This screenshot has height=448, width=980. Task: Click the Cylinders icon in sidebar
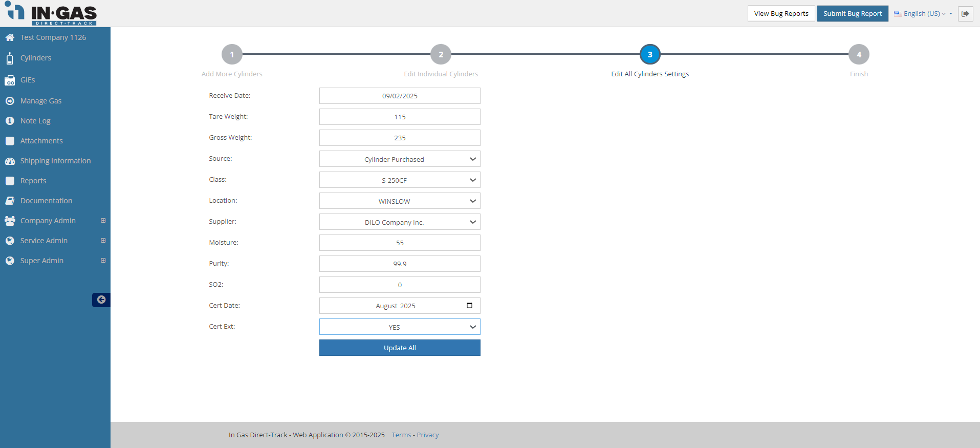(10, 58)
